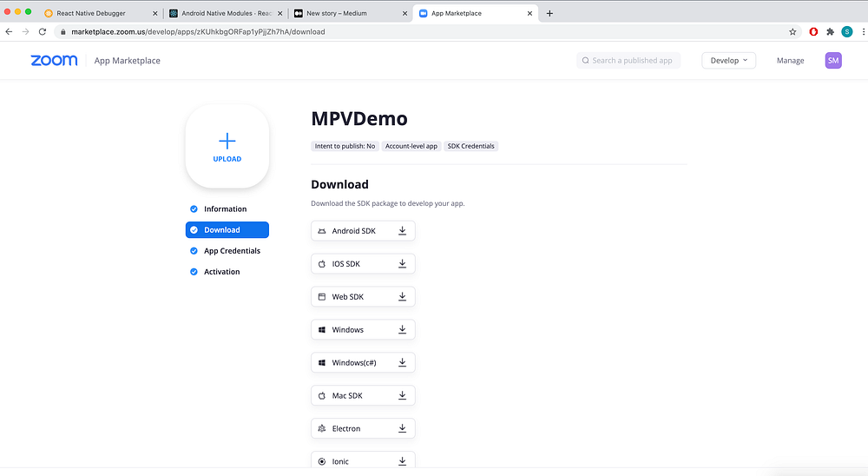Viewport: 868px width, 476px height.
Task: Click the download arrow in the Ionic row
Action: [x=403, y=461]
